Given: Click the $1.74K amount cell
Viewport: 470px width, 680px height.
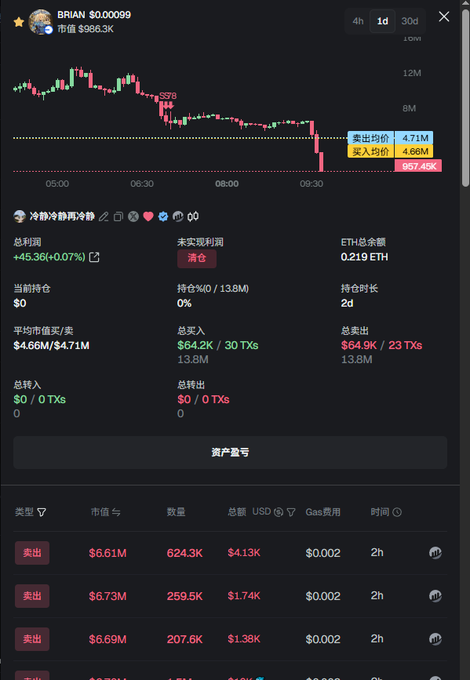Looking at the screenshot, I should (x=244, y=596).
